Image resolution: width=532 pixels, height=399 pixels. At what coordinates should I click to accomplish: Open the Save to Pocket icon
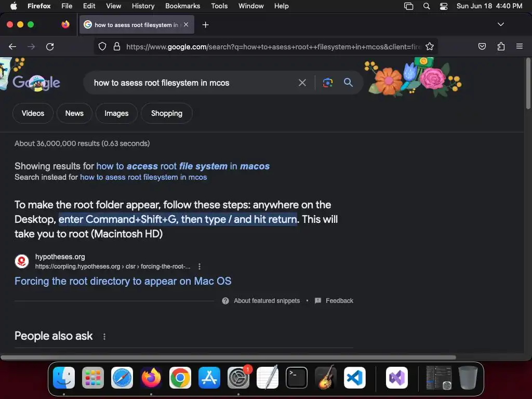coord(482,46)
